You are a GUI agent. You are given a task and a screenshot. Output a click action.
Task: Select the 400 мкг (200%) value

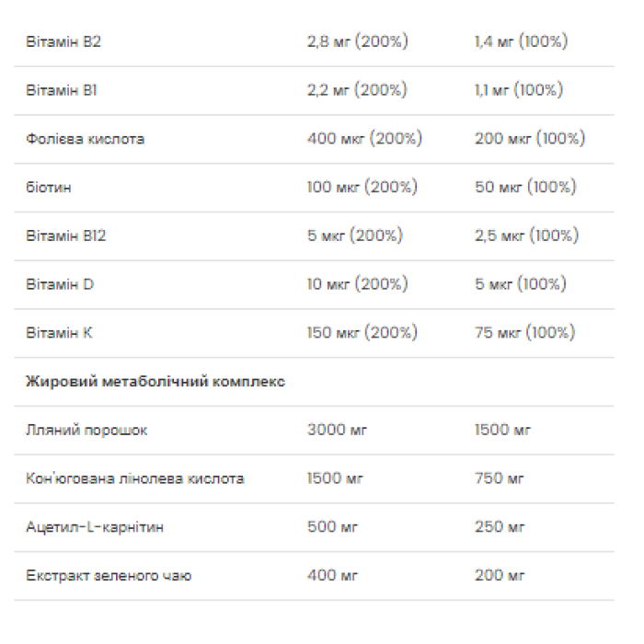364,139
